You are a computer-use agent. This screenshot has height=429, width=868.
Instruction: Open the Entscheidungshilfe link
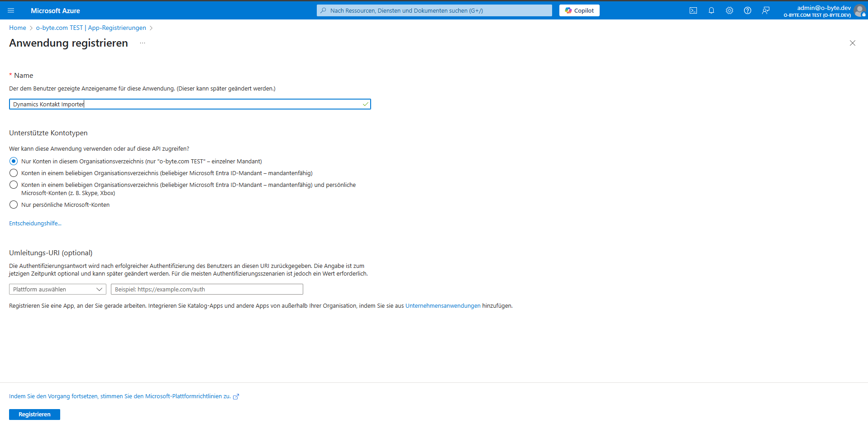coord(35,223)
